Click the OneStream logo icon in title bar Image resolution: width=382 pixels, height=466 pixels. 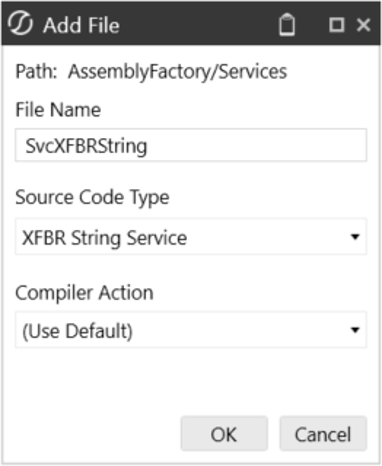point(20,24)
